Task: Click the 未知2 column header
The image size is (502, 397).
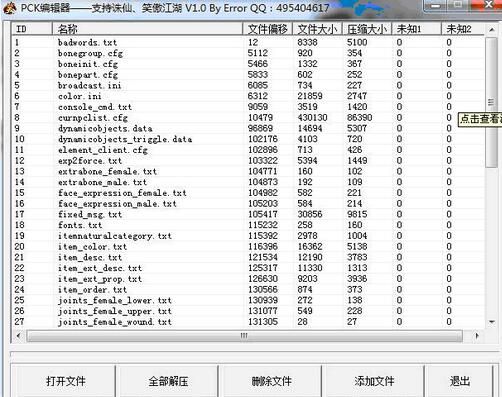Action: pos(463,29)
